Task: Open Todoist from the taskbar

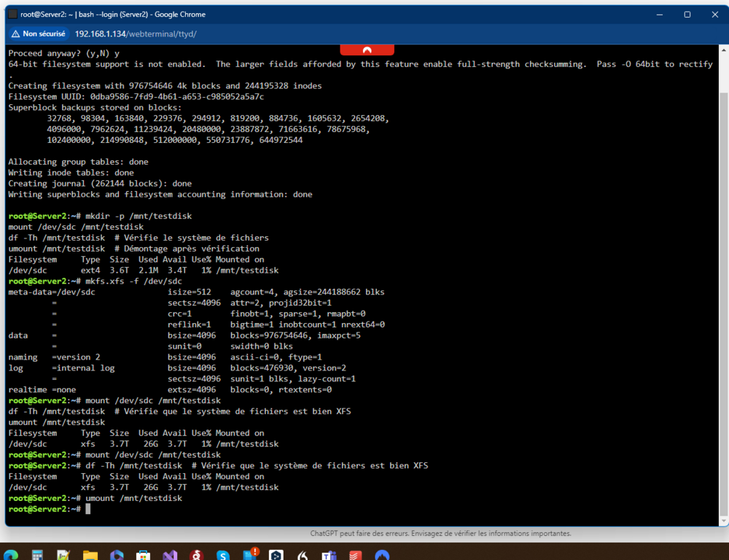Action: pos(356,555)
